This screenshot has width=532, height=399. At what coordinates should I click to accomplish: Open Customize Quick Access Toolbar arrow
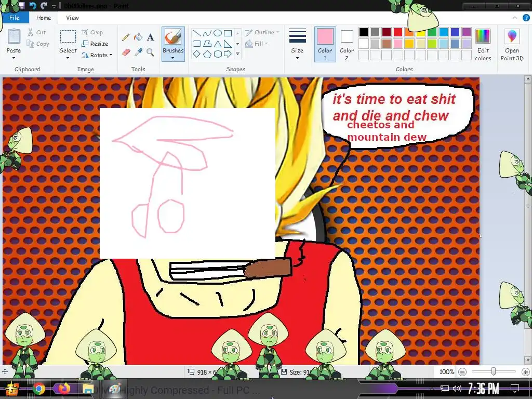pyautogui.click(x=54, y=6)
